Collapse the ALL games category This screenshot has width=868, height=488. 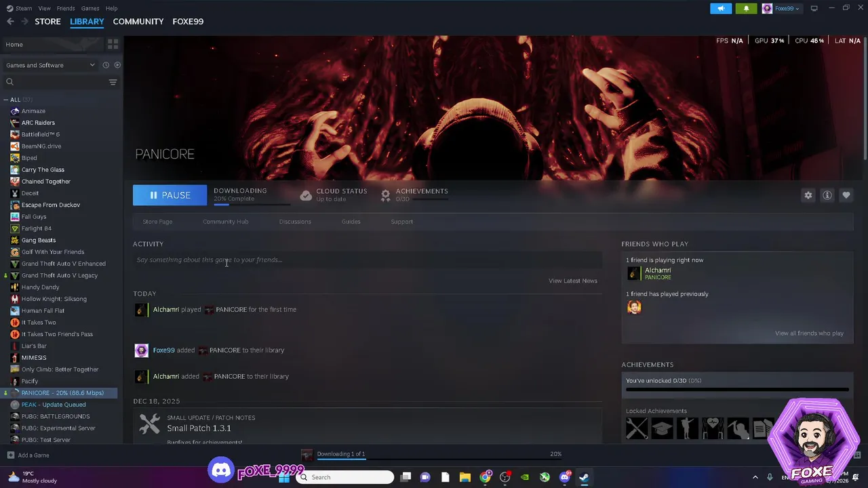pyautogui.click(x=6, y=100)
